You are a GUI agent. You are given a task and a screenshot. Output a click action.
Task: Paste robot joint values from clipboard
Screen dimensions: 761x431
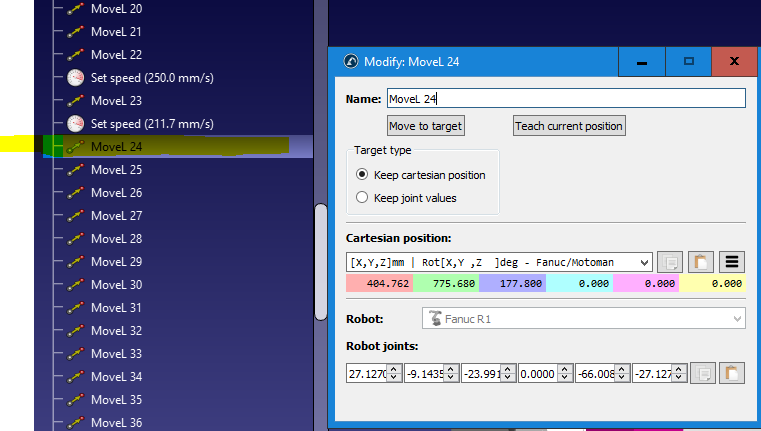pos(733,373)
